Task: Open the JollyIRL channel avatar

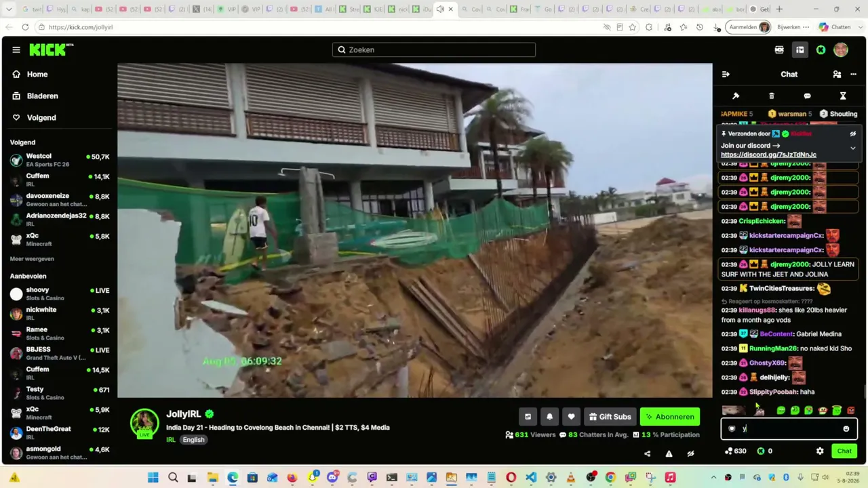Action: 144,423
